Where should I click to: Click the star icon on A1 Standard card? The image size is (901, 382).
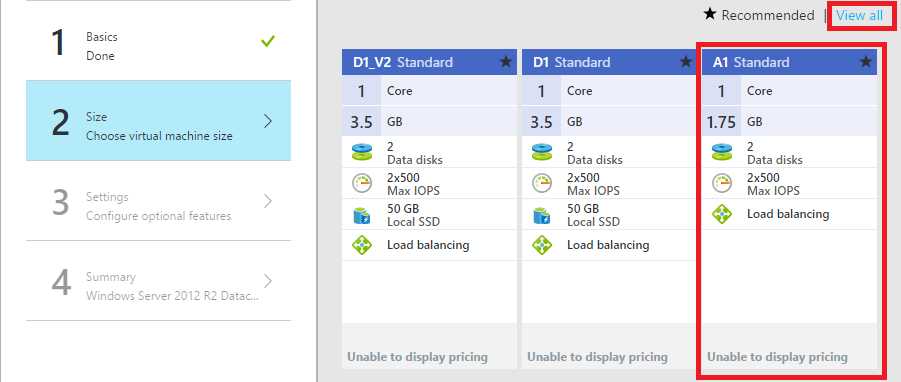865,62
